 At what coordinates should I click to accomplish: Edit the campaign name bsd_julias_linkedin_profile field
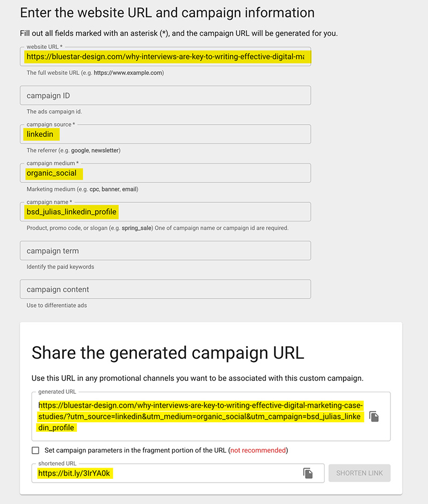165,212
